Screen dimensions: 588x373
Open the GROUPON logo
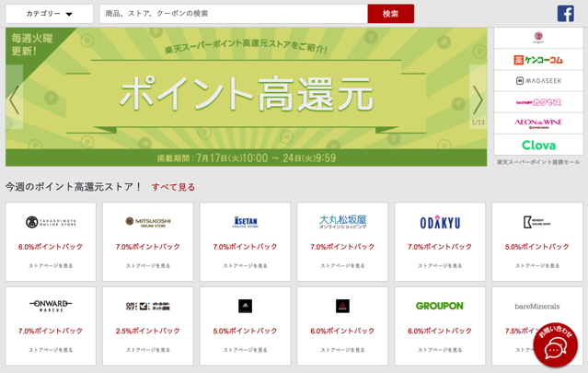[440, 306]
